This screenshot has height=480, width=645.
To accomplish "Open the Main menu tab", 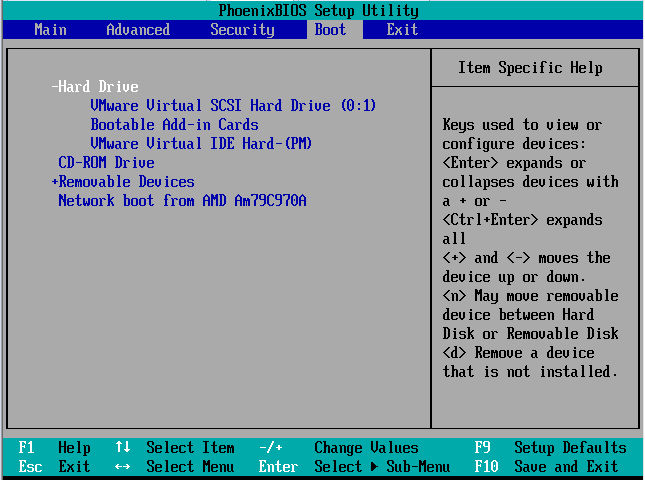I will coord(50,30).
